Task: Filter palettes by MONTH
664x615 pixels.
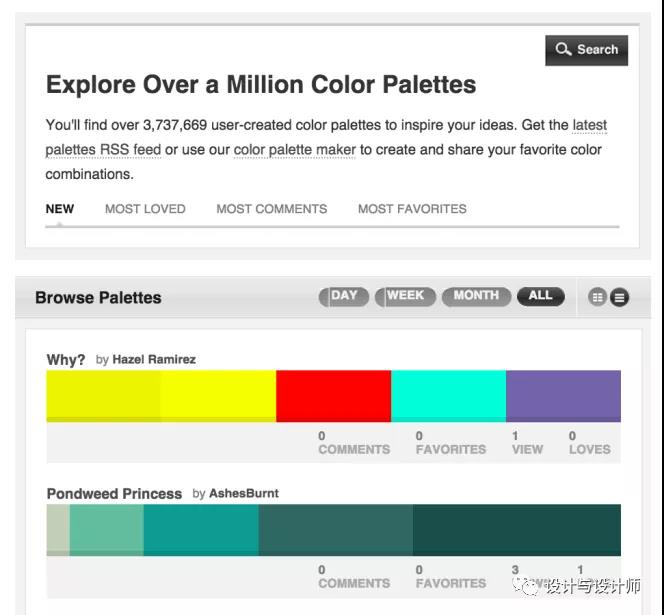Action: (x=476, y=296)
